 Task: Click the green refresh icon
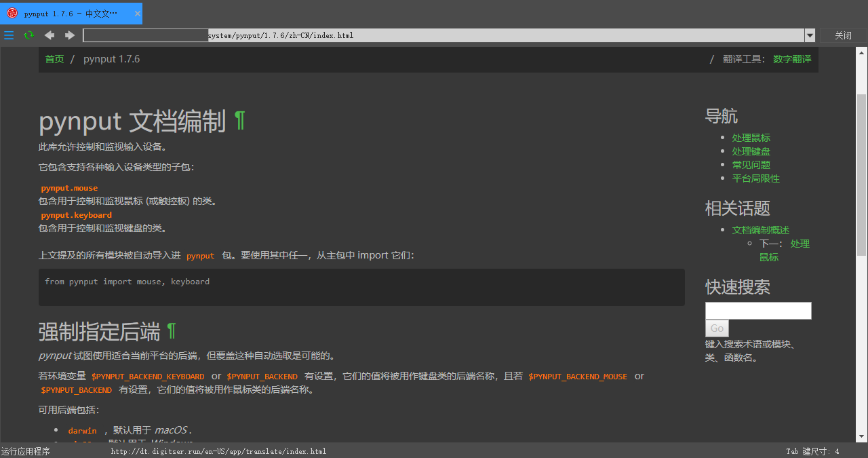[28, 35]
